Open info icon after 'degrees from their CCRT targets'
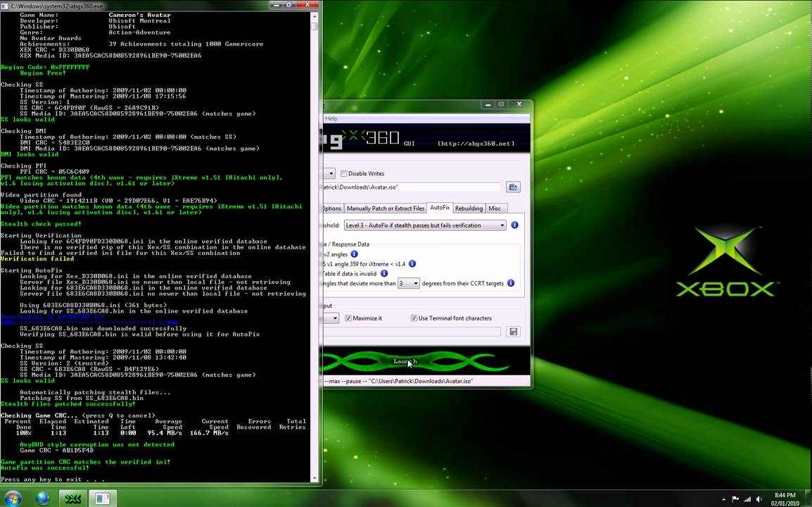Screen dimensions: 812x507 point(511,283)
